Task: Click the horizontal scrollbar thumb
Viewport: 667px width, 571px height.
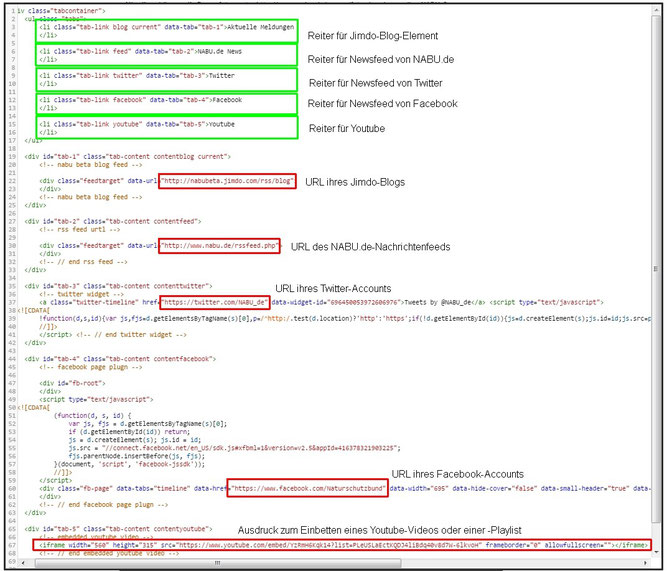Action: pos(218,562)
